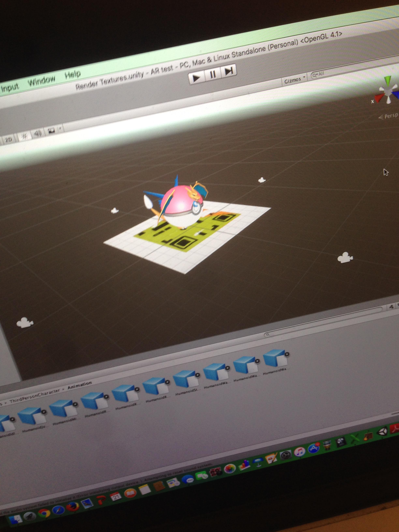Expand the HumanoidJu... asset with its arrow button
Viewport: 399px width, 532px height.
pyautogui.click(x=44, y=412)
